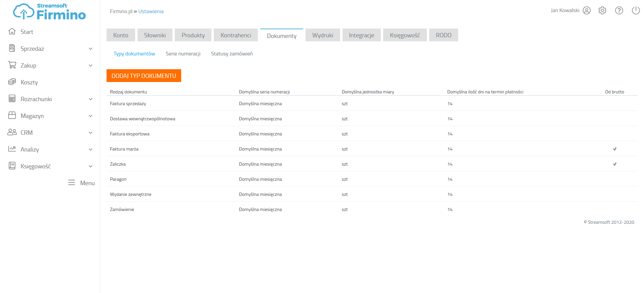Open the user profile icon
Screen dimensions: 644x293
587,11
